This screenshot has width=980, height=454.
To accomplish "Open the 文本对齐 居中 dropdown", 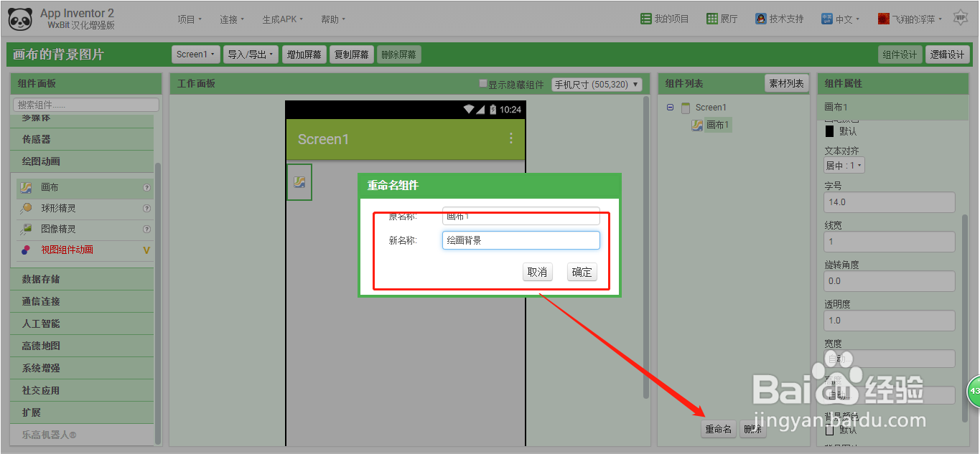I will pyautogui.click(x=844, y=164).
